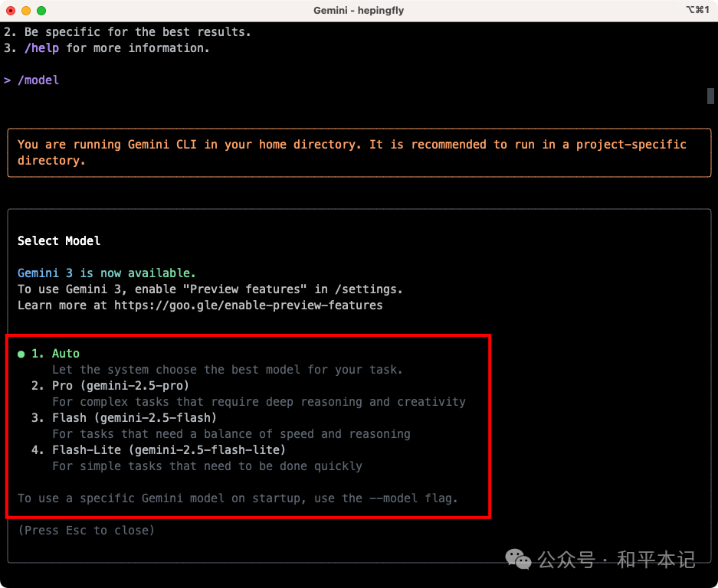Click the 'Select Model' heading
This screenshot has height=588, width=718.
(58, 241)
